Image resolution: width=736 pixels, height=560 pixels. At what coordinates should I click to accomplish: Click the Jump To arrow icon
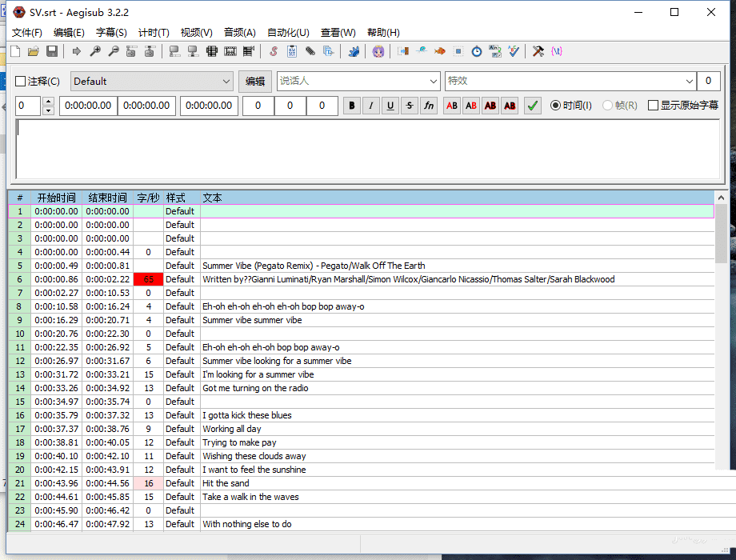pyautogui.click(x=76, y=51)
